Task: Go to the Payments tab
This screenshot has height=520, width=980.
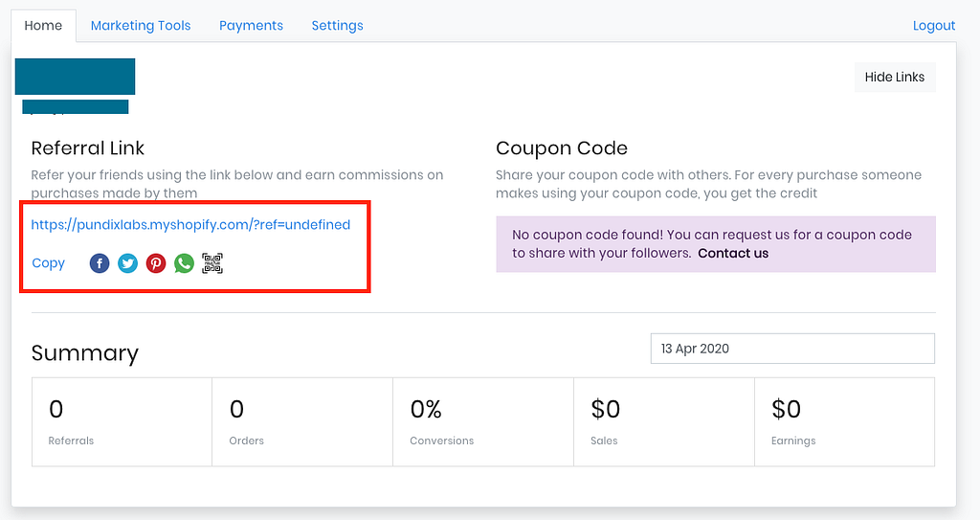Action: [251, 26]
